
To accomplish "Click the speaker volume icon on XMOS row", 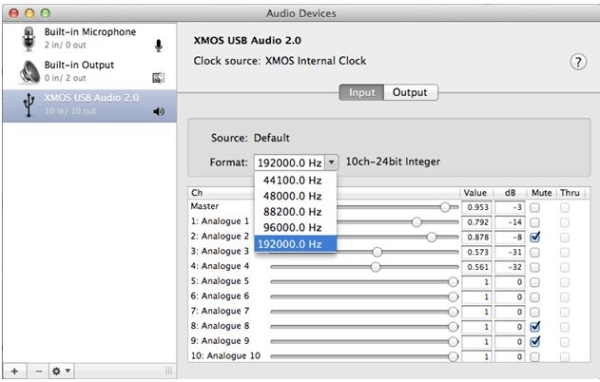I will (158, 111).
